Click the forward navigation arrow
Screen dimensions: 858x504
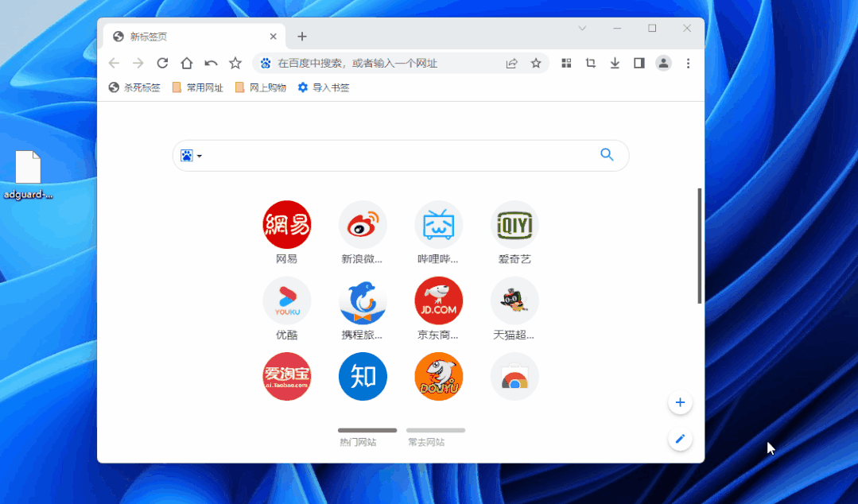(x=138, y=63)
